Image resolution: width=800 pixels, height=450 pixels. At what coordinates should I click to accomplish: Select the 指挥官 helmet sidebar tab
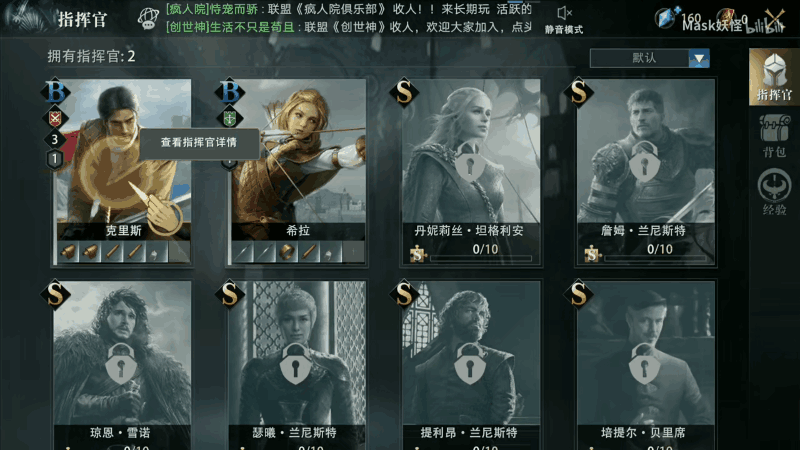coord(774,77)
